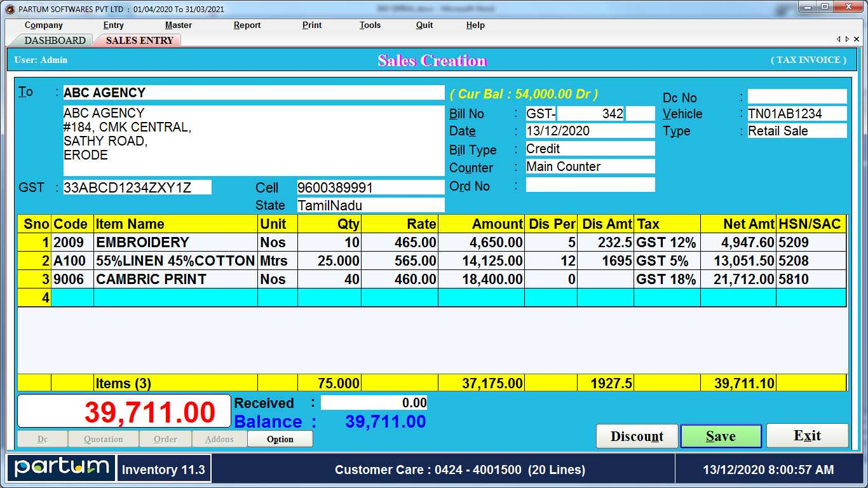Viewport: 868px width, 488px height.
Task: Open the Bill Type dropdown showing Credit
Action: coord(590,150)
